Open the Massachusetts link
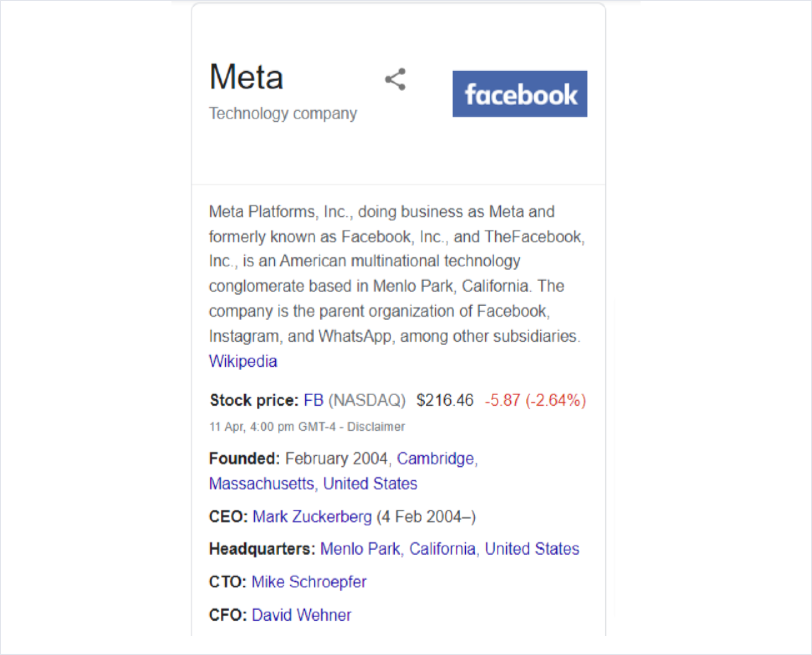This screenshot has height=655, width=812. click(261, 484)
